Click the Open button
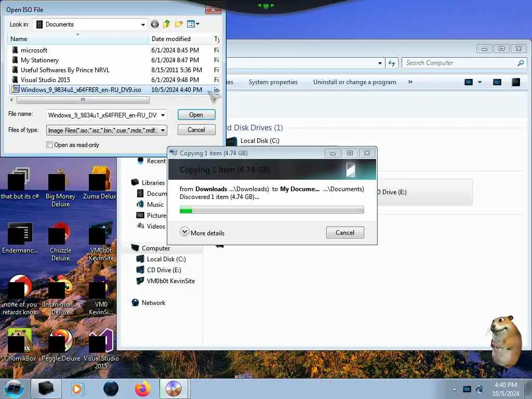Screen dimensions: 532x399 click(x=196, y=115)
